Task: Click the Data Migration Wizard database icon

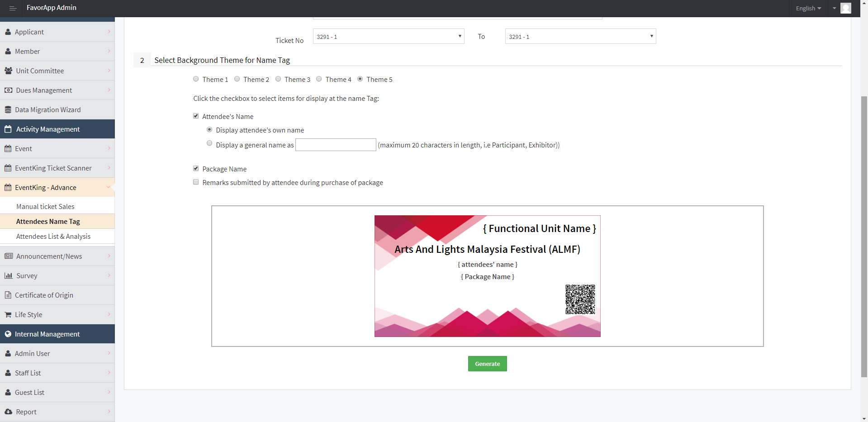Action: [x=8, y=109]
